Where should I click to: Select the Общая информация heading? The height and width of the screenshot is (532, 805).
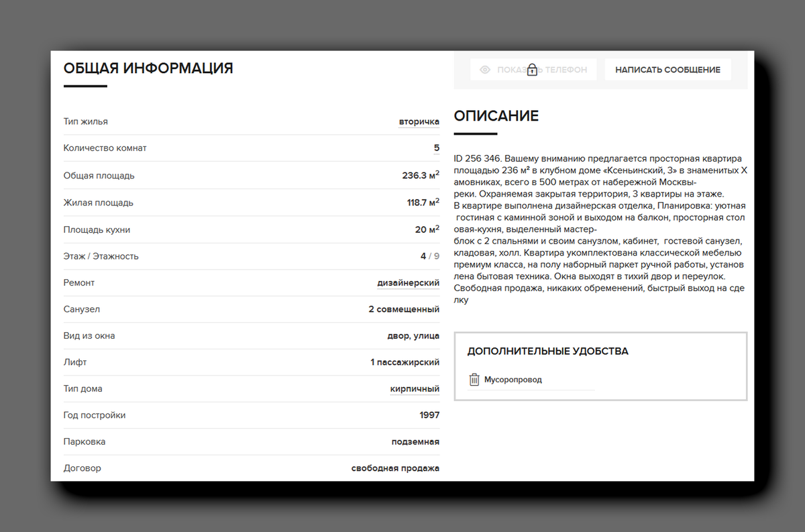point(148,68)
